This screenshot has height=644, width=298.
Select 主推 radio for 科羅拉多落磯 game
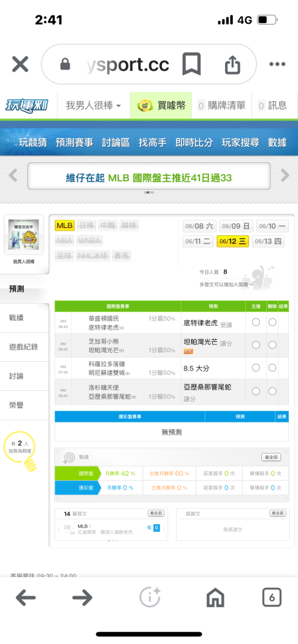tap(256, 368)
